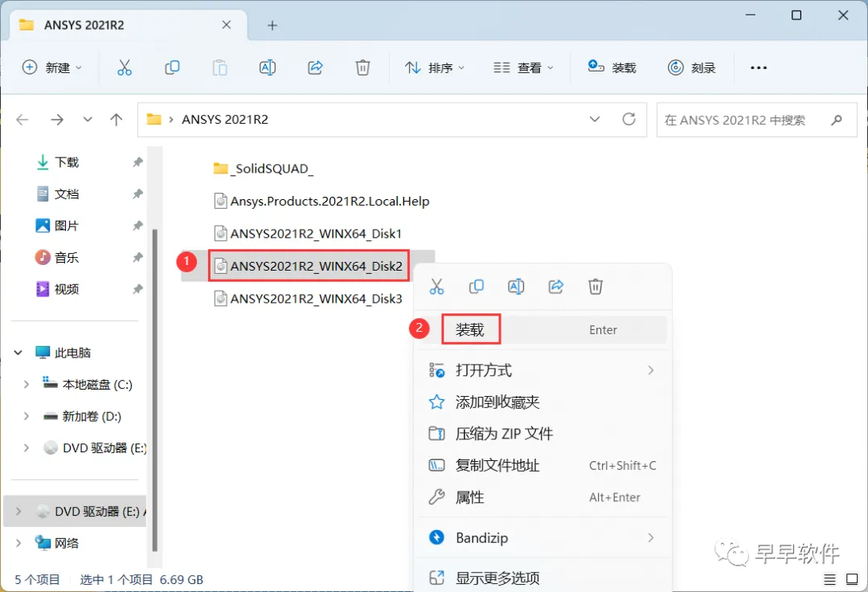
Task: Choose 添加到收藏夹 menu entry
Action: tap(542, 402)
